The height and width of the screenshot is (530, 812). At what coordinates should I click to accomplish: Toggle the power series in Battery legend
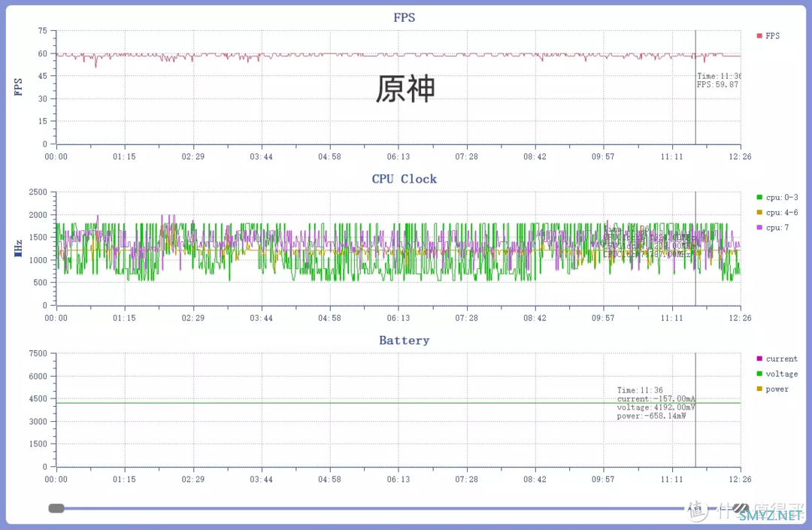click(x=772, y=389)
